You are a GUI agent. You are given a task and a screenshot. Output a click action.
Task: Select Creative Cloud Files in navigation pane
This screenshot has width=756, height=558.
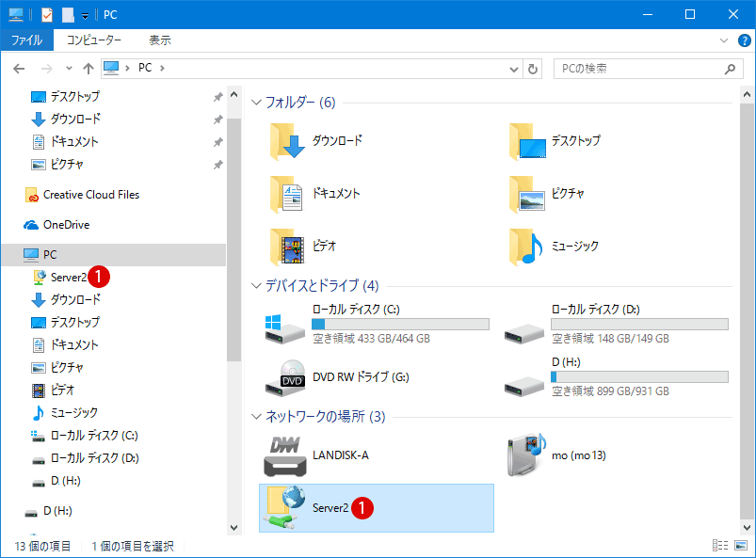pyautogui.click(x=91, y=195)
